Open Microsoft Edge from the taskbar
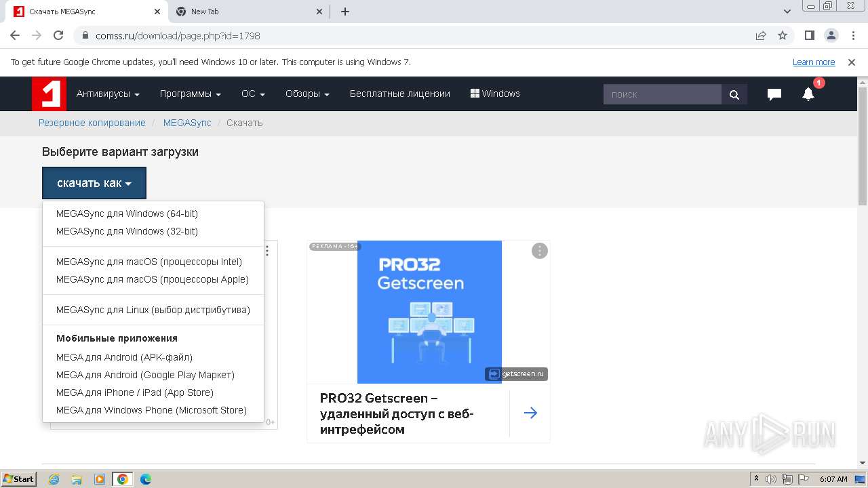The width and height of the screenshot is (868, 488). tap(145, 479)
